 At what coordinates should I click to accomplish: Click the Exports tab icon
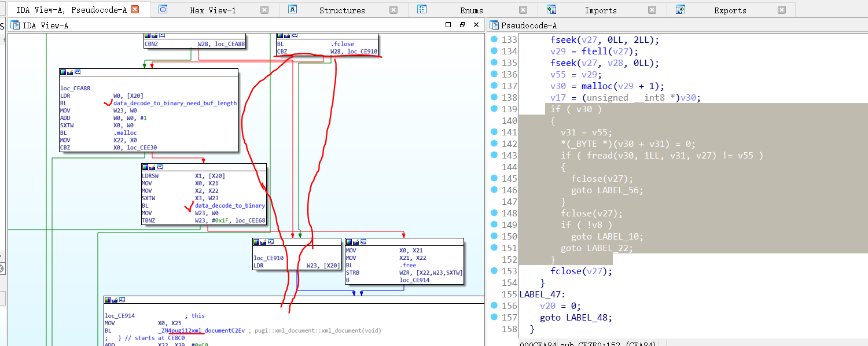pyautogui.click(x=681, y=10)
